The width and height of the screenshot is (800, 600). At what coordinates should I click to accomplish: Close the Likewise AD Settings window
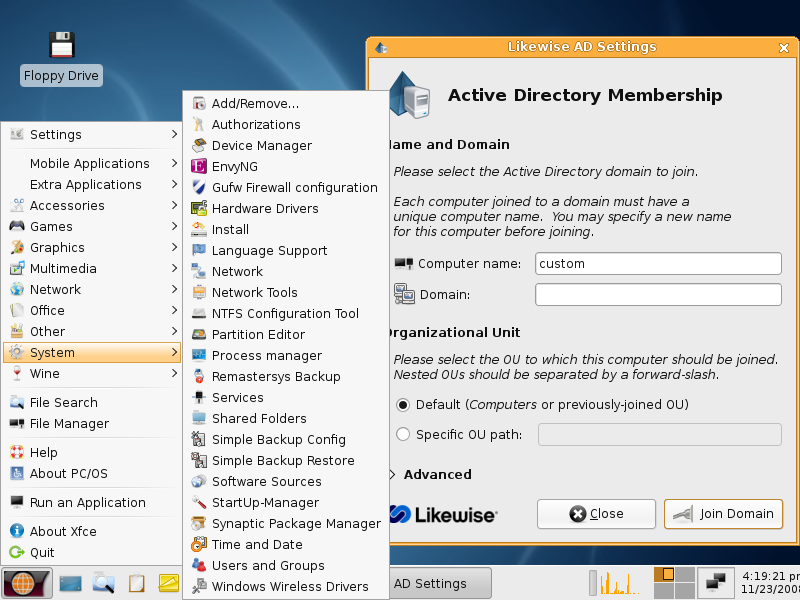pos(784,48)
